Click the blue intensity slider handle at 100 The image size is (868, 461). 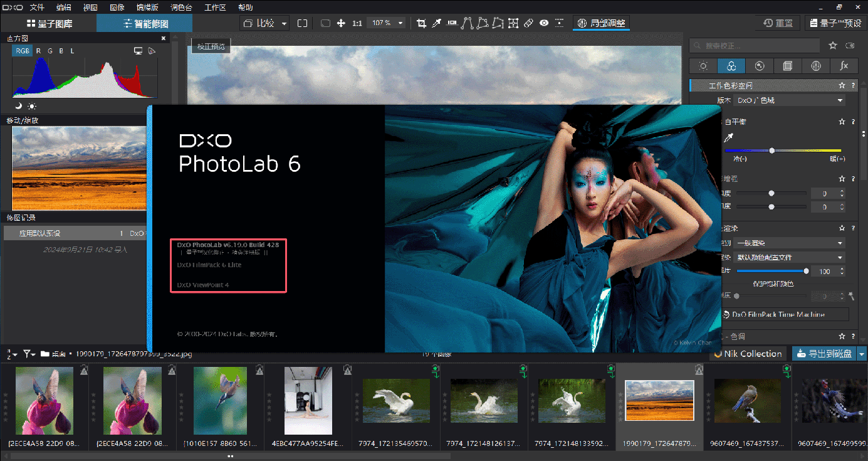point(806,271)
